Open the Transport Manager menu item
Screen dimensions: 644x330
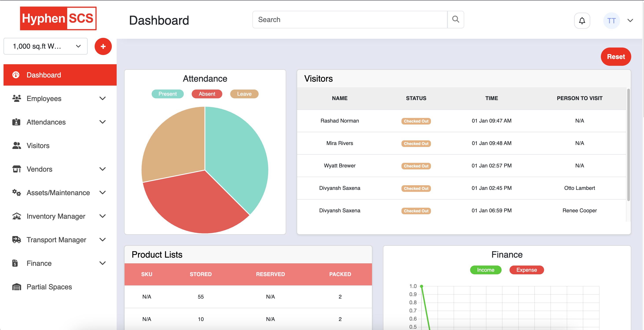[x=60, y=240]
